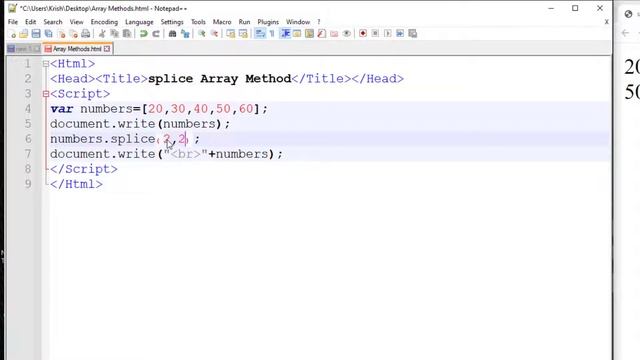Click the Zoom In toolbar icon
This screenshot has height=360, width=640.
[202, 34]
